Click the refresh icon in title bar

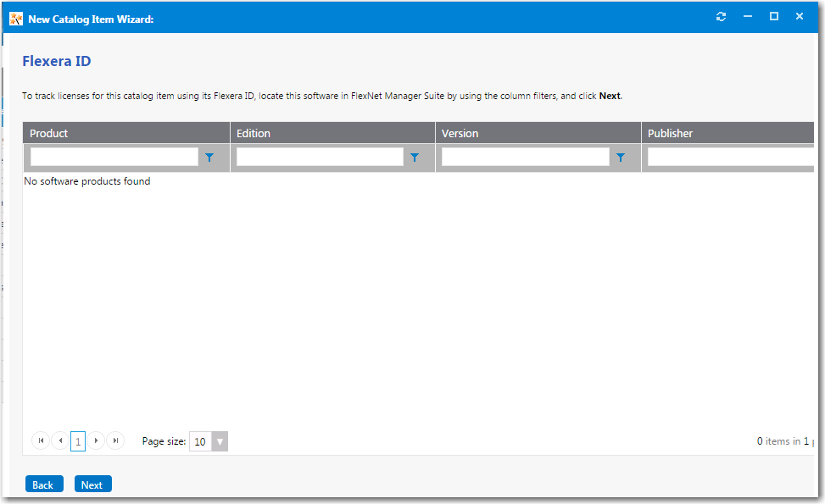click(x=722, y=17)
